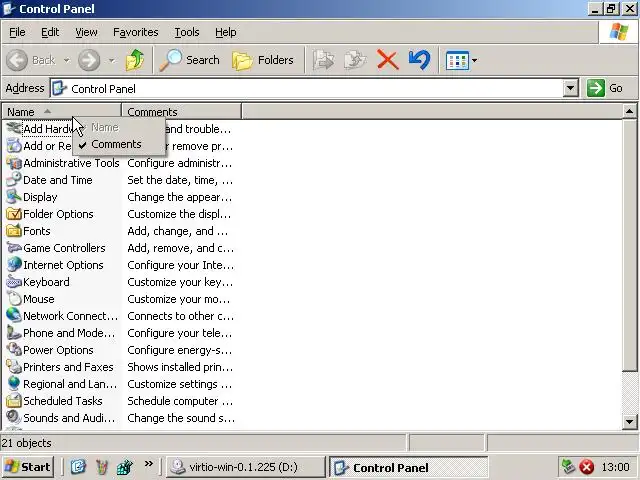
Task: Select the Power Options icon
Action: pyautogui.click(x=13, y=350)
